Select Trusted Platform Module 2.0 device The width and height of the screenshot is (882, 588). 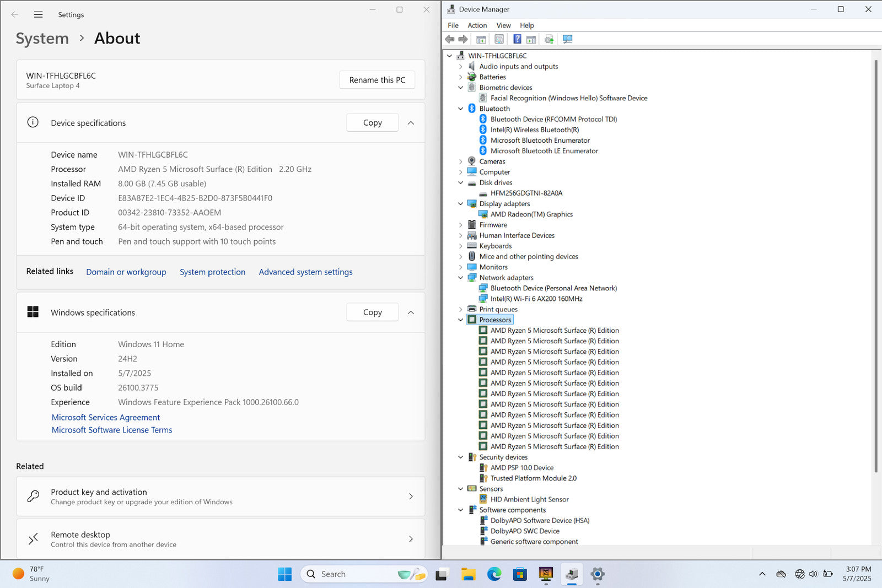(534, 478)
